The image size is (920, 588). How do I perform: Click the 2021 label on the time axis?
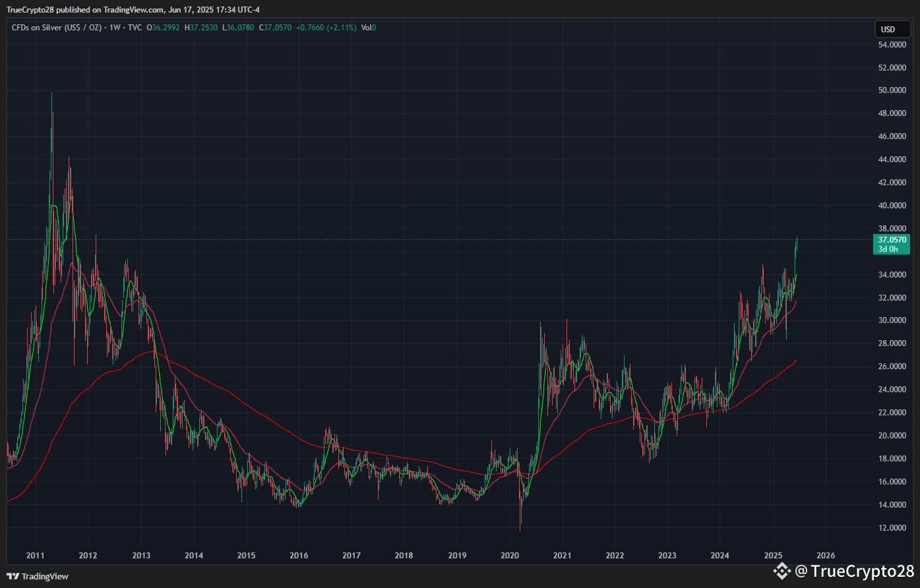[x=563, y=556]
